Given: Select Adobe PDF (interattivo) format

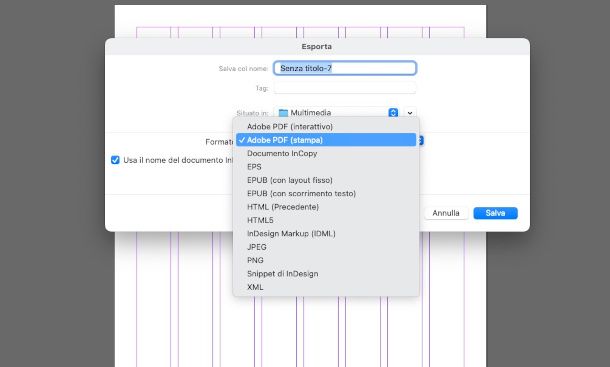Looking at the screenshot, I should pos(326,126).
